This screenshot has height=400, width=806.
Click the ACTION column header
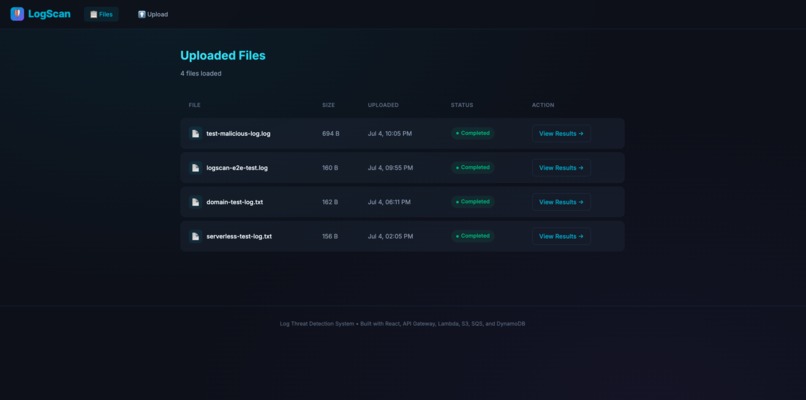543,105
